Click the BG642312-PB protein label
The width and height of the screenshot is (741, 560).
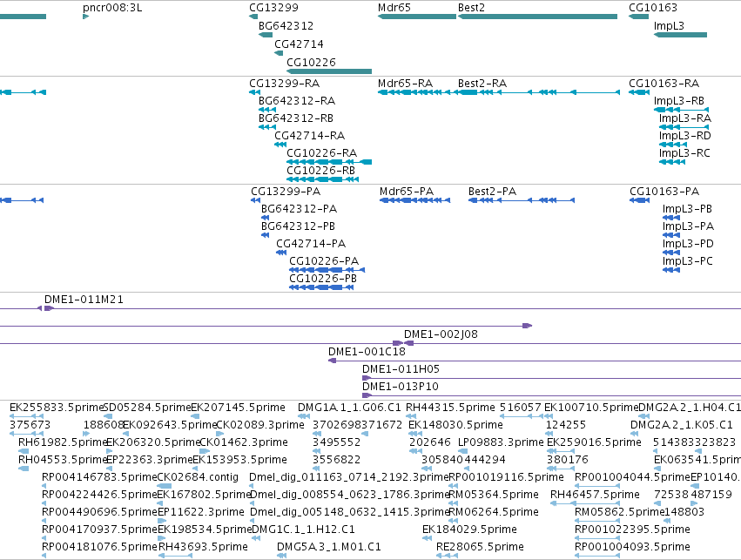(298, 226)
